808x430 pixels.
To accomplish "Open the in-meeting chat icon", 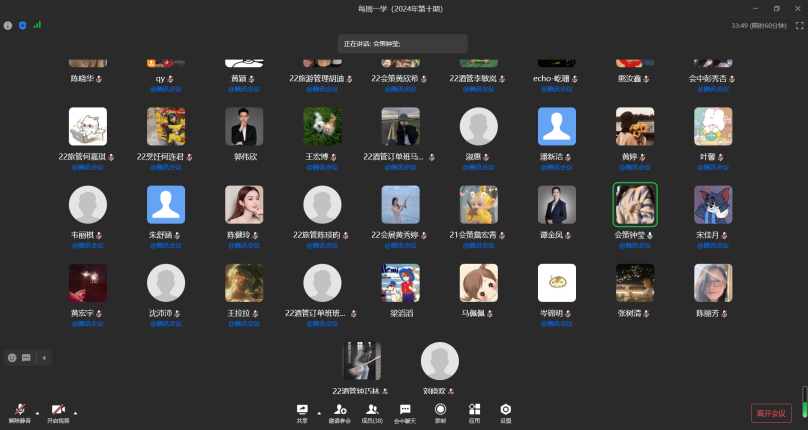I will click(405, 411).
